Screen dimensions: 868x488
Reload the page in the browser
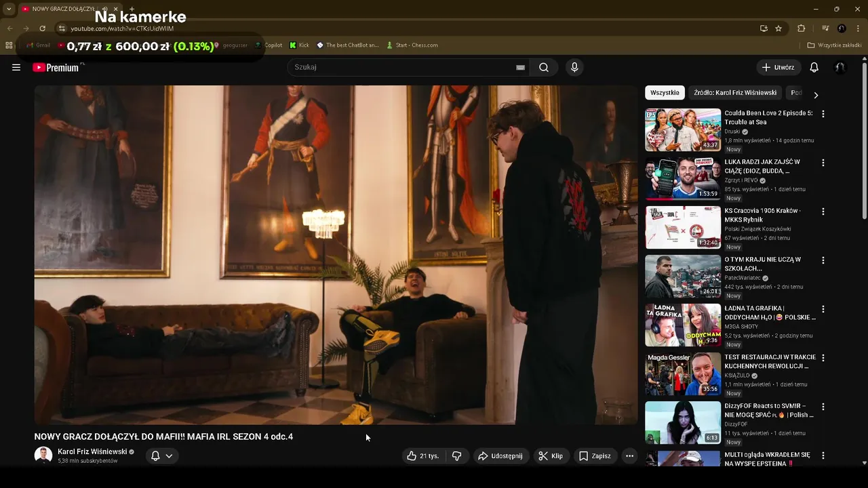(x=42, y=28)
